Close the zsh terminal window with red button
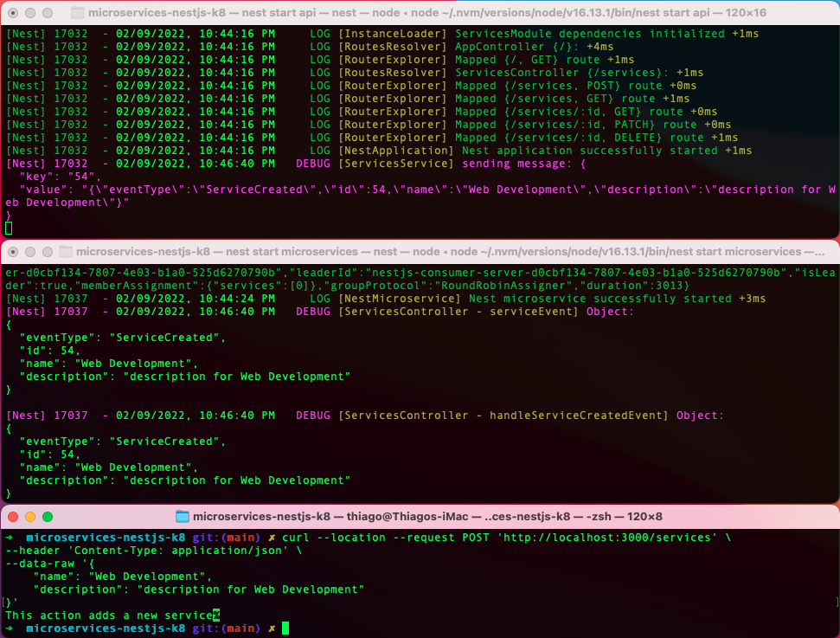This screenshot has height=638, width=840. 12,516
